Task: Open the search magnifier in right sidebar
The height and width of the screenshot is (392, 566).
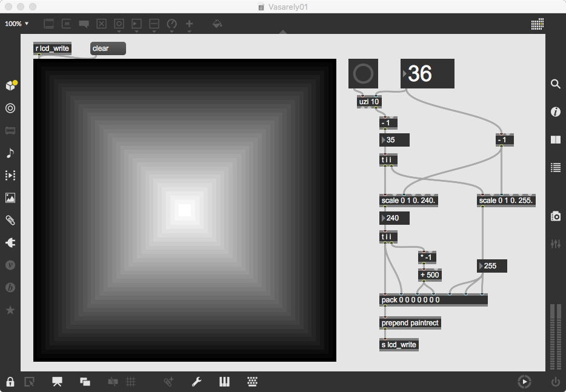Action: tap(556, 84)
